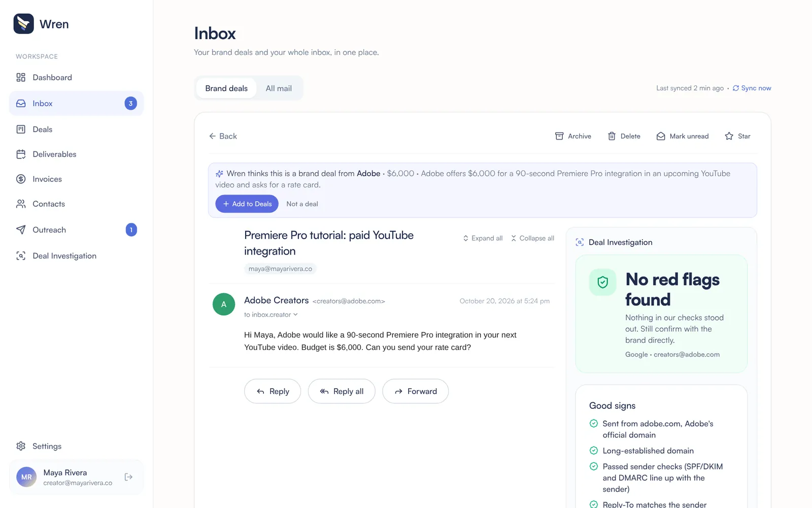812x508 pixels.
Task: Switch to the All mail tab
Action: 279,88
